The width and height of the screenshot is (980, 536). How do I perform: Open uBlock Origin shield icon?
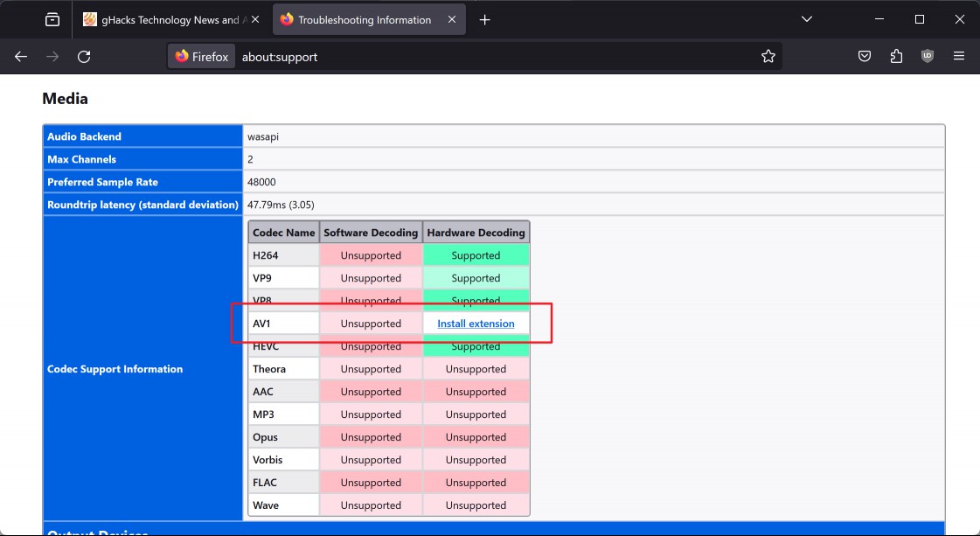point(928,56)
